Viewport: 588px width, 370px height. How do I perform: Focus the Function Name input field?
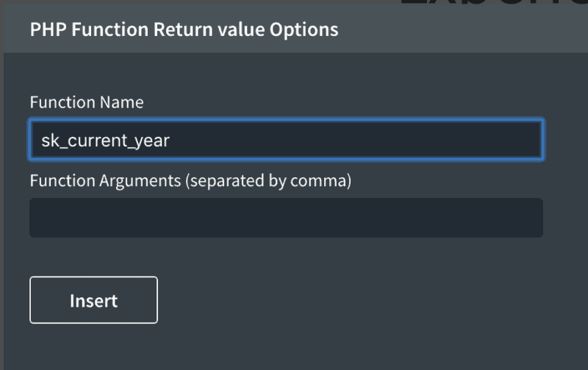[286, 140]
